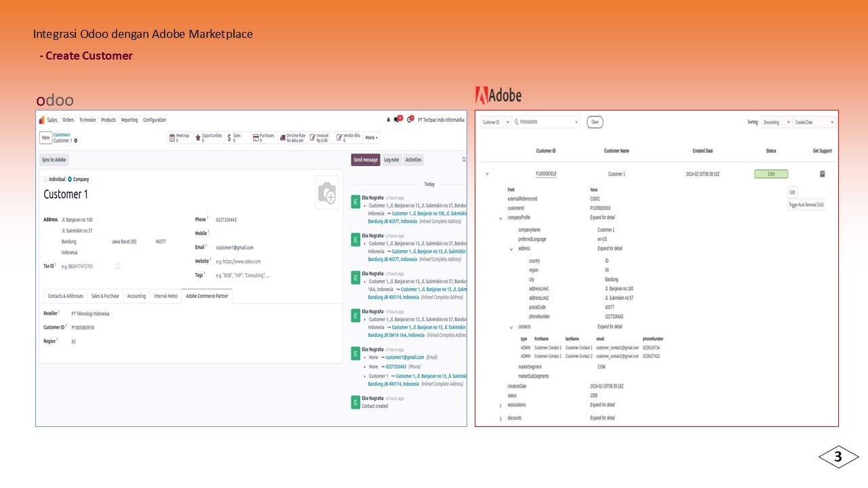Screen dimensions: 868x488
Task: Open the Opportunities star smart button
Action: point(208,138)
